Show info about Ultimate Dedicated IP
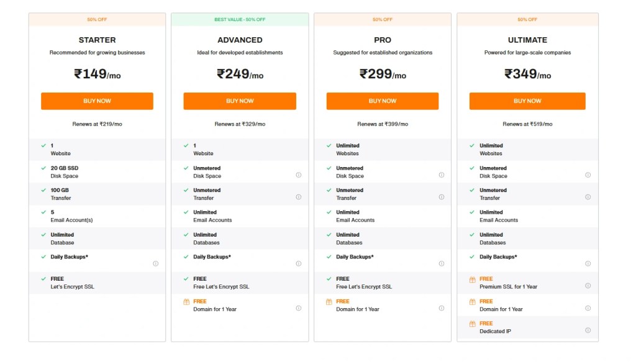Image resolution: width=636 pixels, height=364 pixels. coord(588,330)
